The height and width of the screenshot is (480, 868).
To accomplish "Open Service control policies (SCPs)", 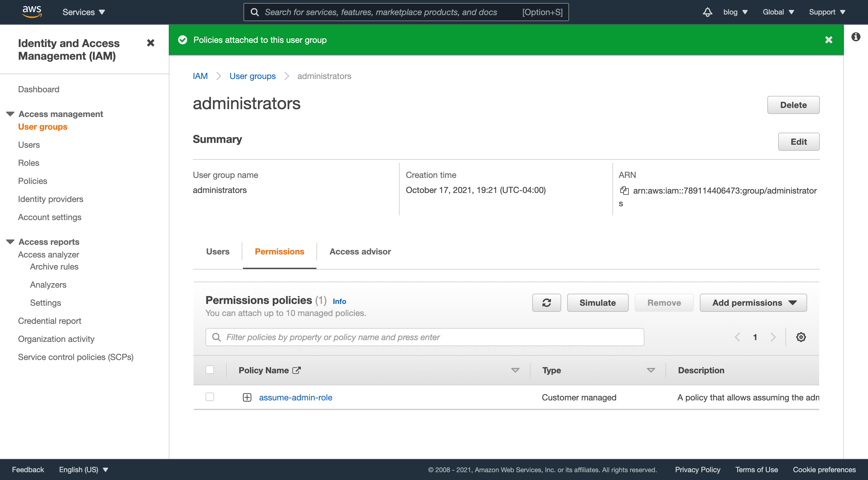I will tap(76, 357).
